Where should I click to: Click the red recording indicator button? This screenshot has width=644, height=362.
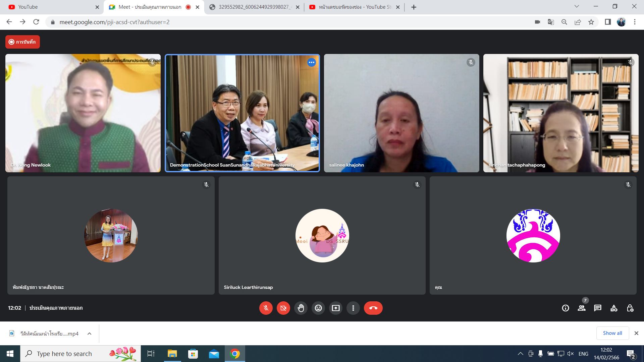[x=22, y=42]
